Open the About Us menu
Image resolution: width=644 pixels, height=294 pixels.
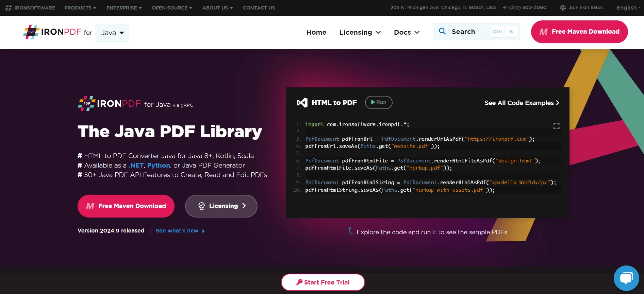click(217, 8)
